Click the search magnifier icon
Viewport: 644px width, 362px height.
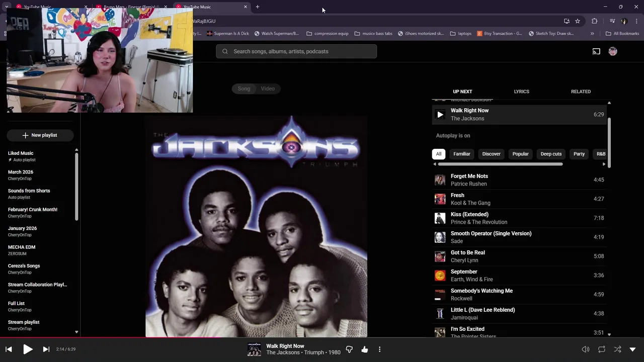pos(225,51)
